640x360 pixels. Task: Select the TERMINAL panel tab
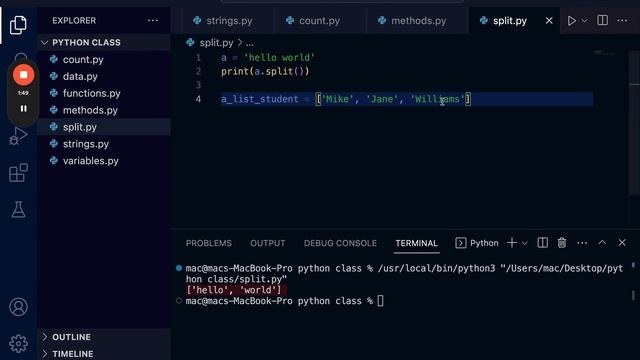(416, 243)
